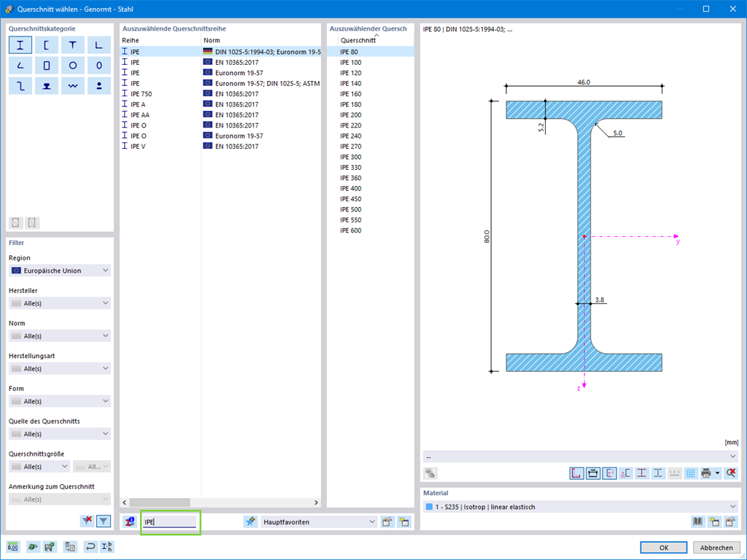This screenshot has width=747, height=560.
Task: Select the IPE AA series row
Action: [x=220, y=114]
